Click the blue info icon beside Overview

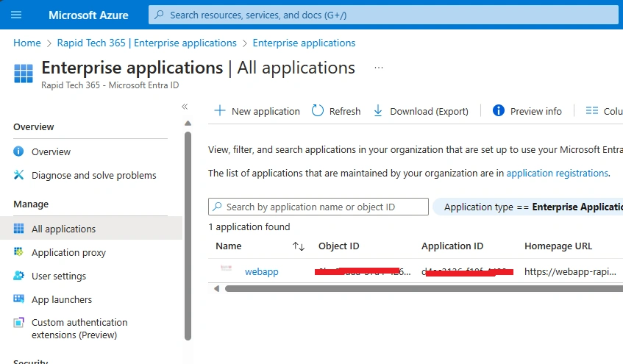coord(18,151)
